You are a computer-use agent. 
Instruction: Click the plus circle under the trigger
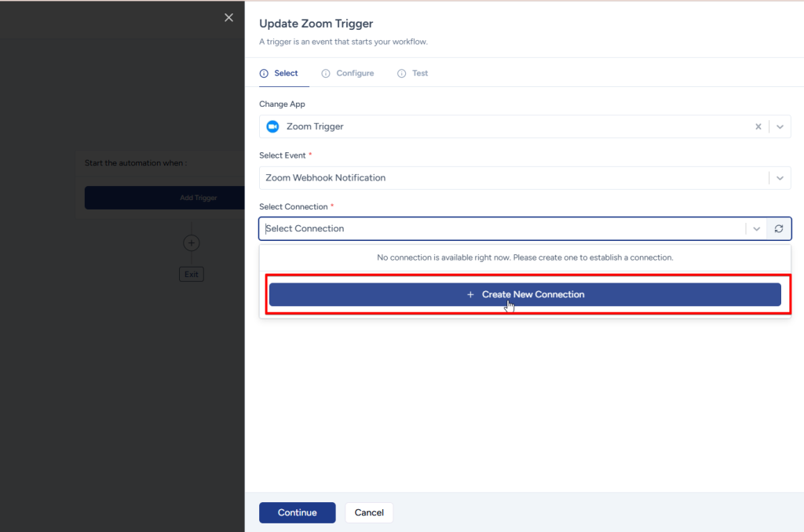(191, 243)
